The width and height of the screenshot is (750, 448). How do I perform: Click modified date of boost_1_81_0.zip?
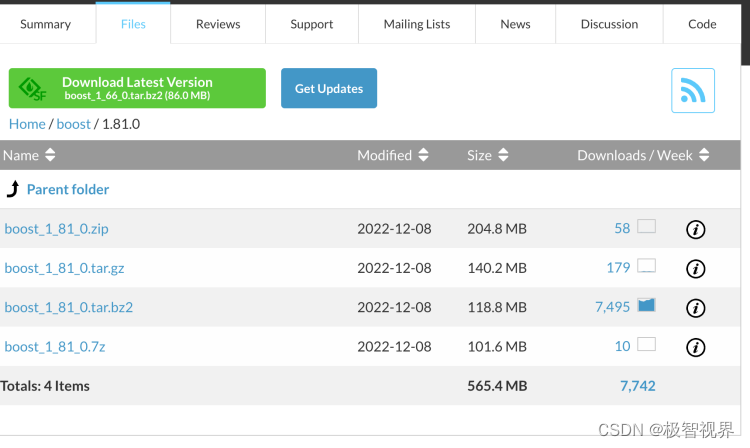394,229
